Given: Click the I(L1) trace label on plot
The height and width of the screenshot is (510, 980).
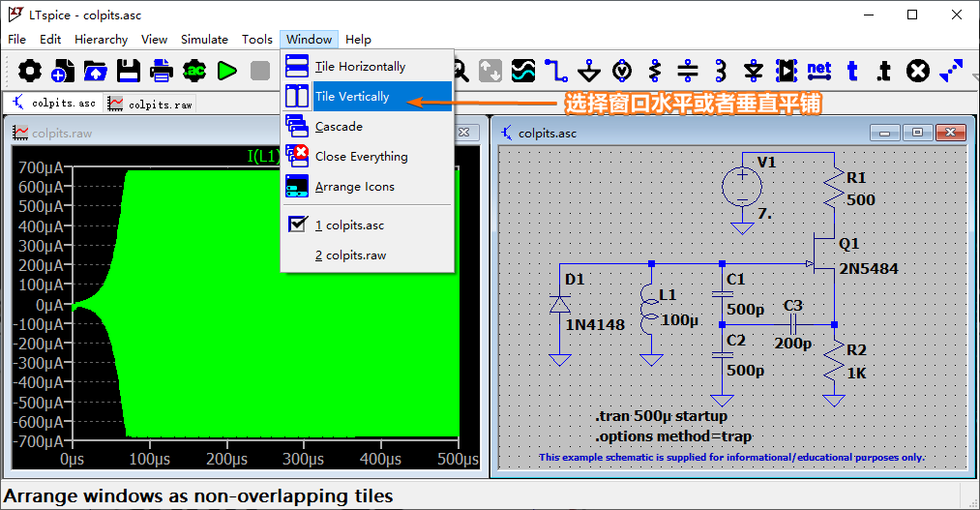Looking at the screenshot, I should click(x=263, y=156).
